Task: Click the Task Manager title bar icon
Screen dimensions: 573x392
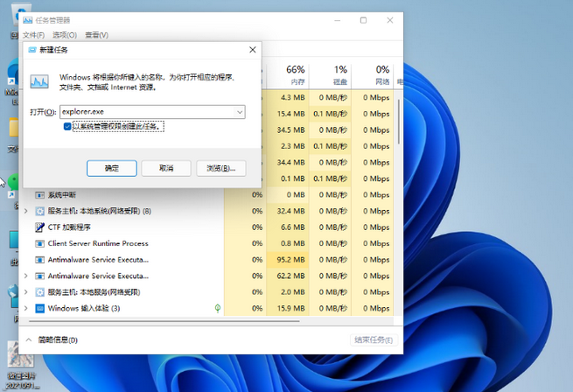Action: tap(27, 20)
